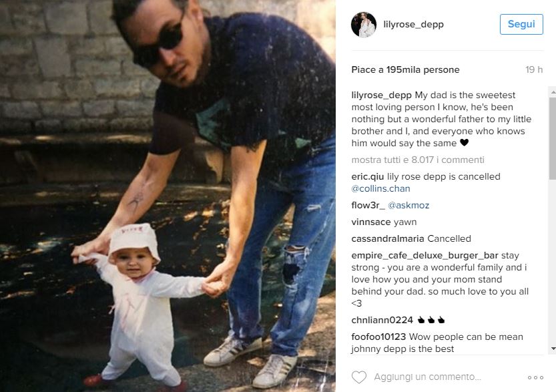Open flow3r_ commenter profile
Image resolution: width=556 pixels, height=392 pixels.
point(368,206)
